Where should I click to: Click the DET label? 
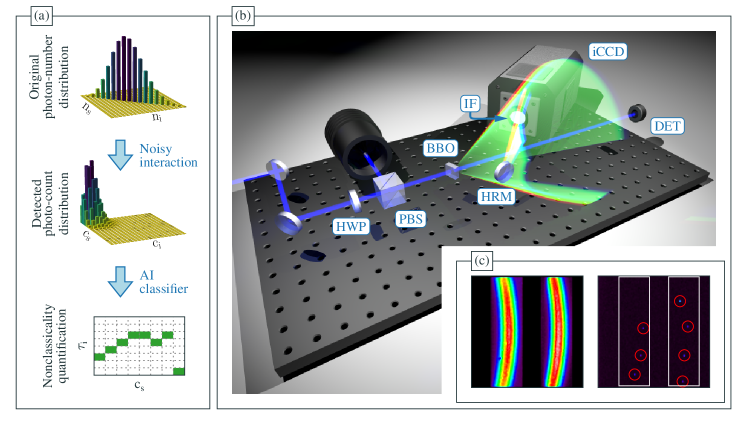coord(667,126)
